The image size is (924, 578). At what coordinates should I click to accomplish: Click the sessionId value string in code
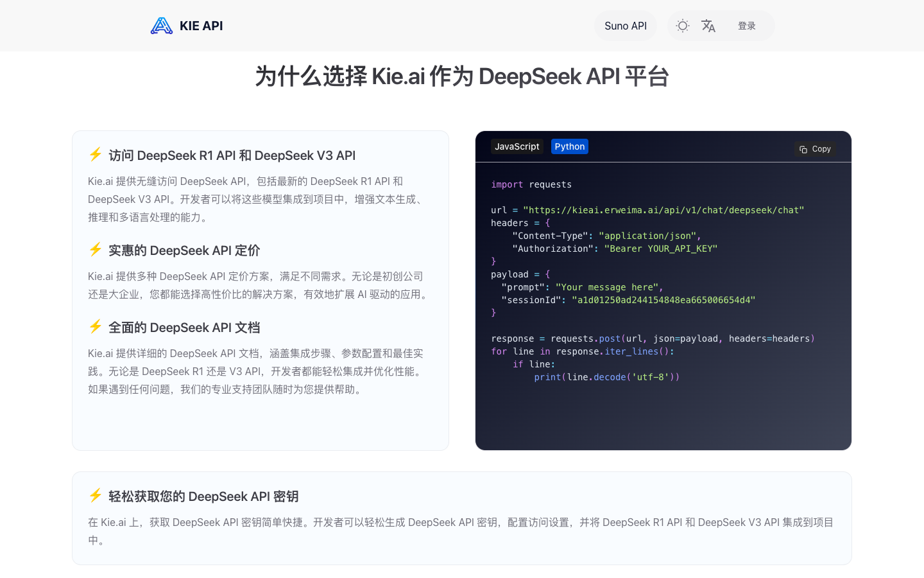point(663,300)
